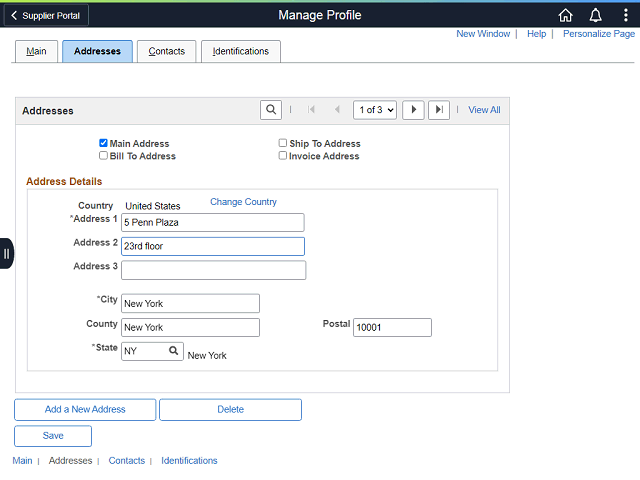Viewport: 640px width, 480px height.
Task: Click the Postal code field
Action: pos(392,327)
